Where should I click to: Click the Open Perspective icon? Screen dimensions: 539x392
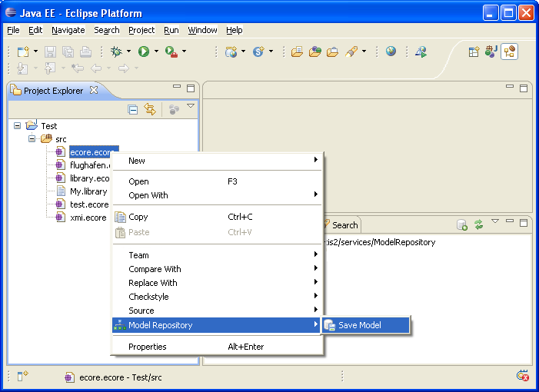click(474, 51)
